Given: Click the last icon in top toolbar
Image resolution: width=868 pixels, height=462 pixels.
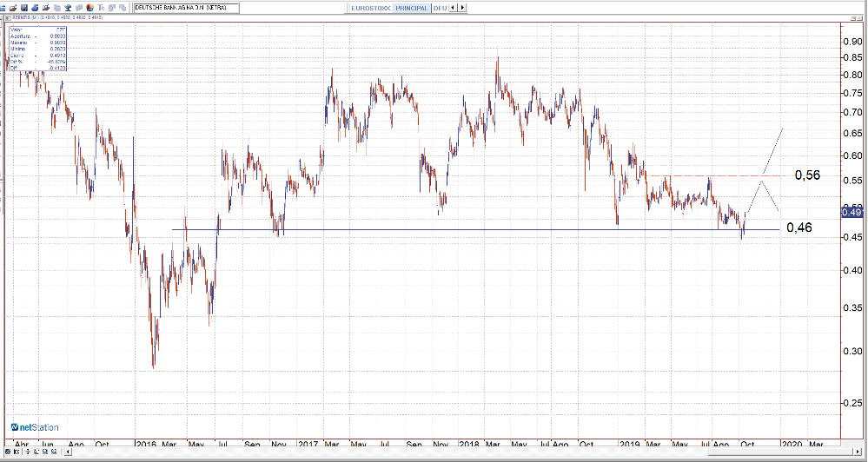Looking at the screenshot, I should pyautogui.click(x=122, y=8).
